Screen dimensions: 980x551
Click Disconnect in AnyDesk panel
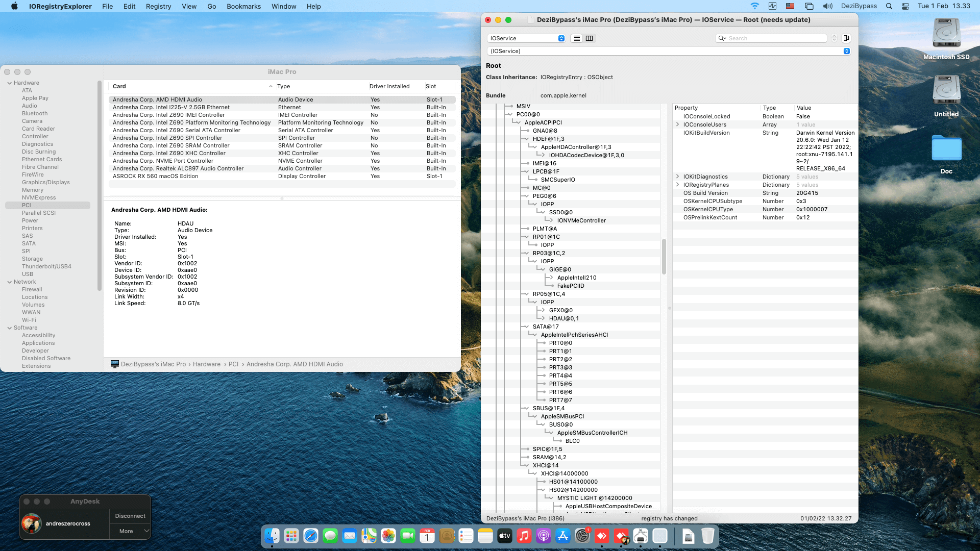point(130,516)
